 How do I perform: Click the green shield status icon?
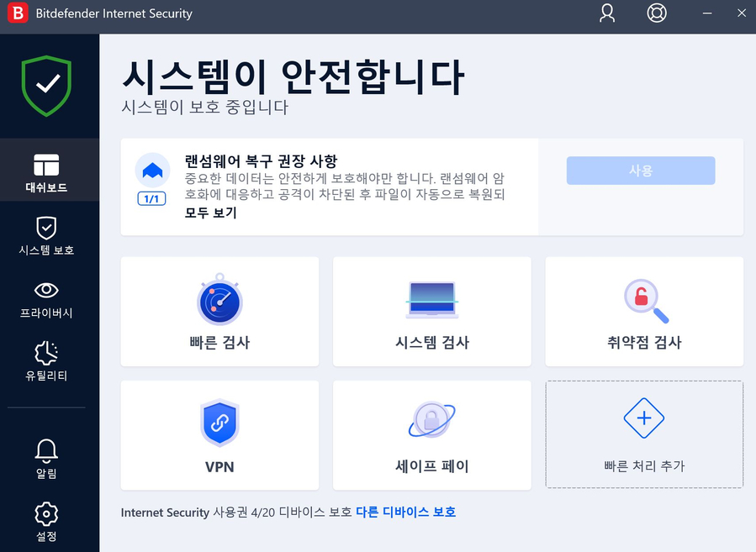(46, 86)
